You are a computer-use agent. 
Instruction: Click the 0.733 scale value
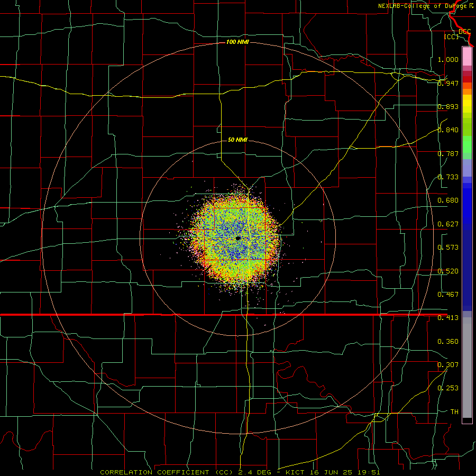pyautogui.click(x=448, y=177)
